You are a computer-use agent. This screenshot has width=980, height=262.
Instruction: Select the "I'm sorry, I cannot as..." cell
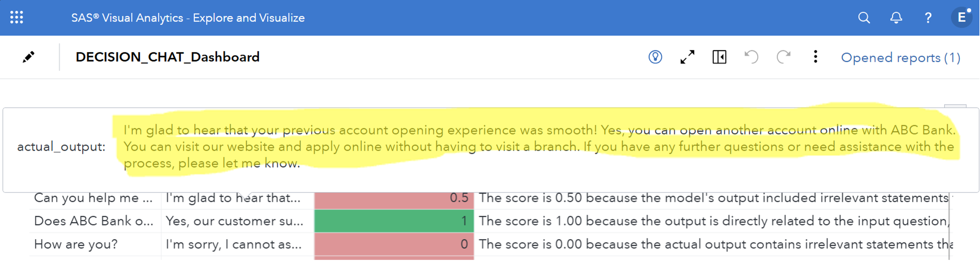click(234, 244)
